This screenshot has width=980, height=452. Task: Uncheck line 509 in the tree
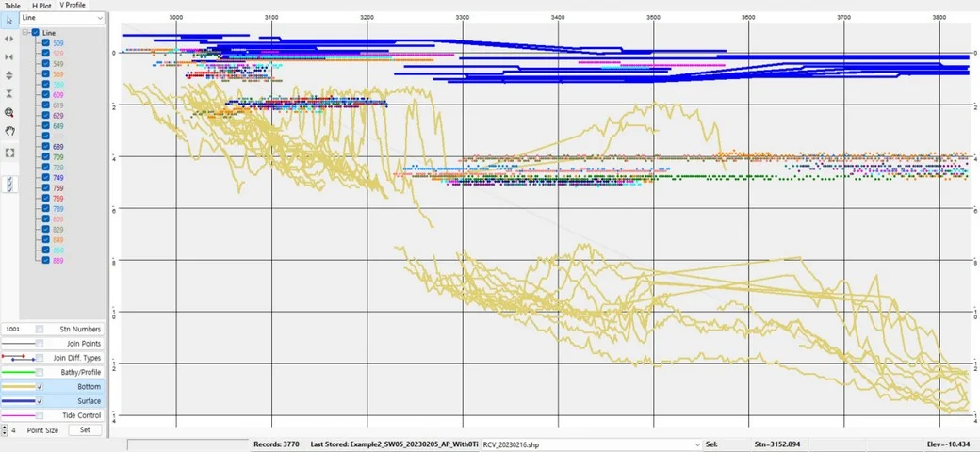(x=46, y=43)
